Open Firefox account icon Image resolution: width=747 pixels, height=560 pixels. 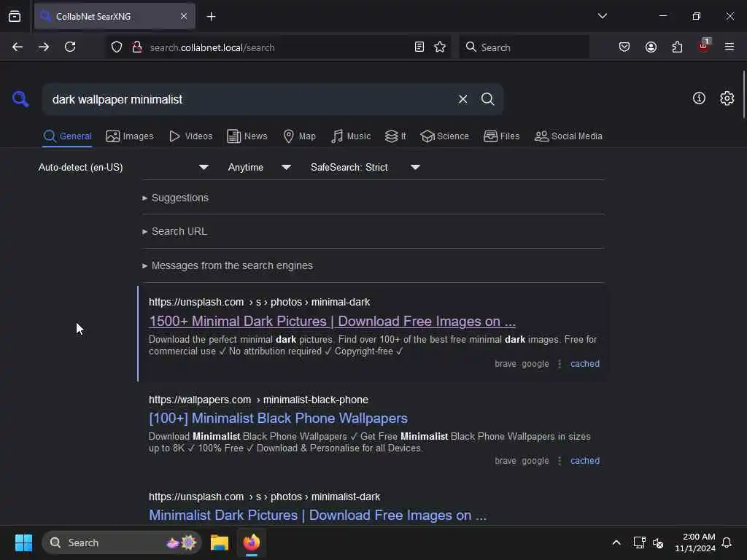click(x=651, y=47)
